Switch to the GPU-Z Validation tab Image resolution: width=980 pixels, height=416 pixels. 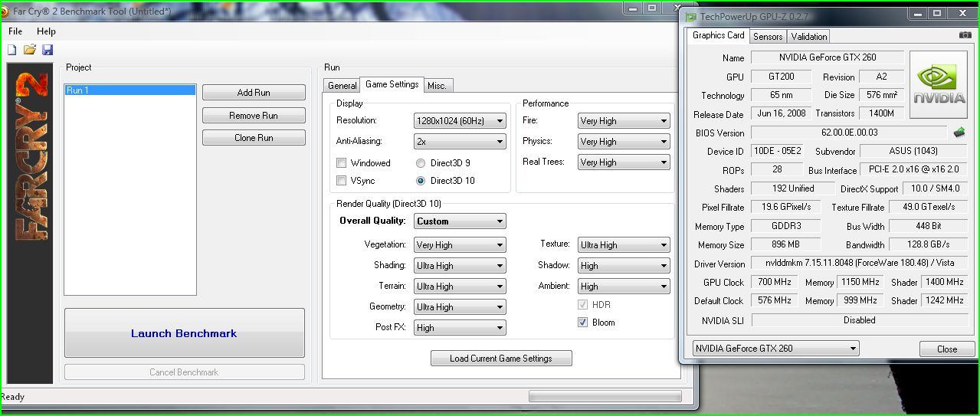pos(809,37)
